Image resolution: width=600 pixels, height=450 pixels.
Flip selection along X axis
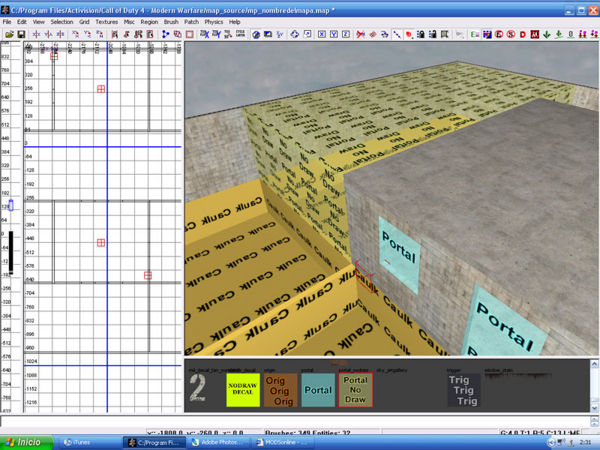pos(36,34)
